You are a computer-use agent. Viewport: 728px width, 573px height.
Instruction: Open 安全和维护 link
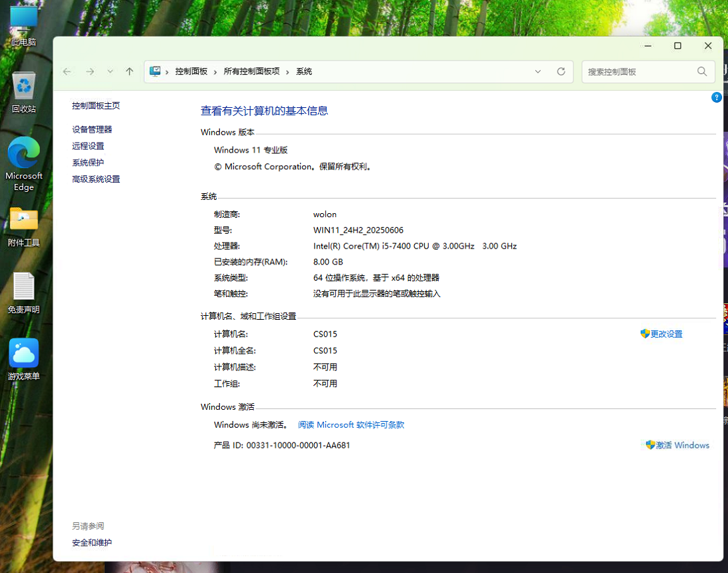click(92, 543)
